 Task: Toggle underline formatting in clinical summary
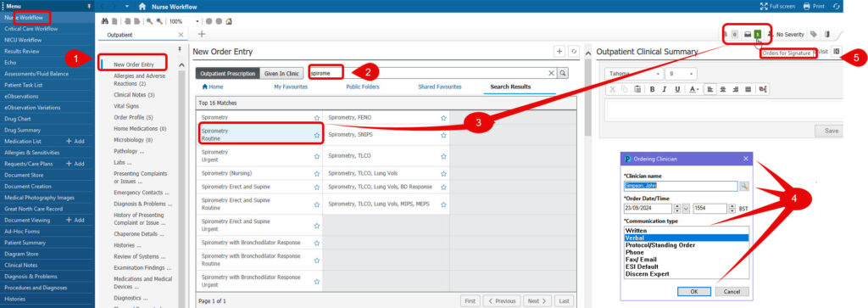coord(677,89)
